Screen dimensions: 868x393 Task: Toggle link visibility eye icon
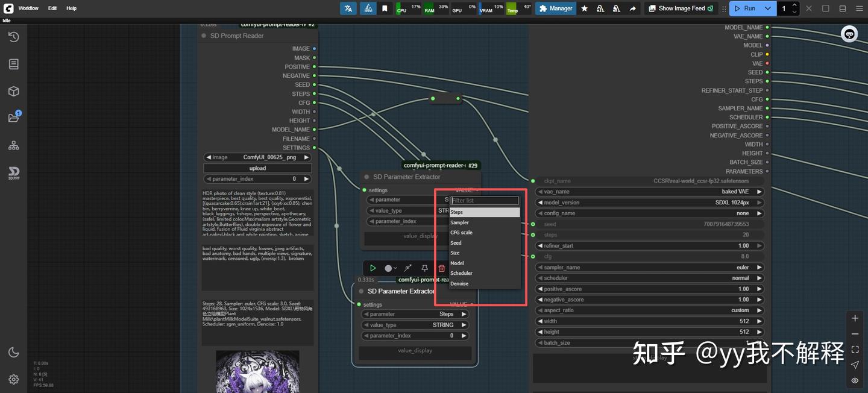[x=855, y=380]
